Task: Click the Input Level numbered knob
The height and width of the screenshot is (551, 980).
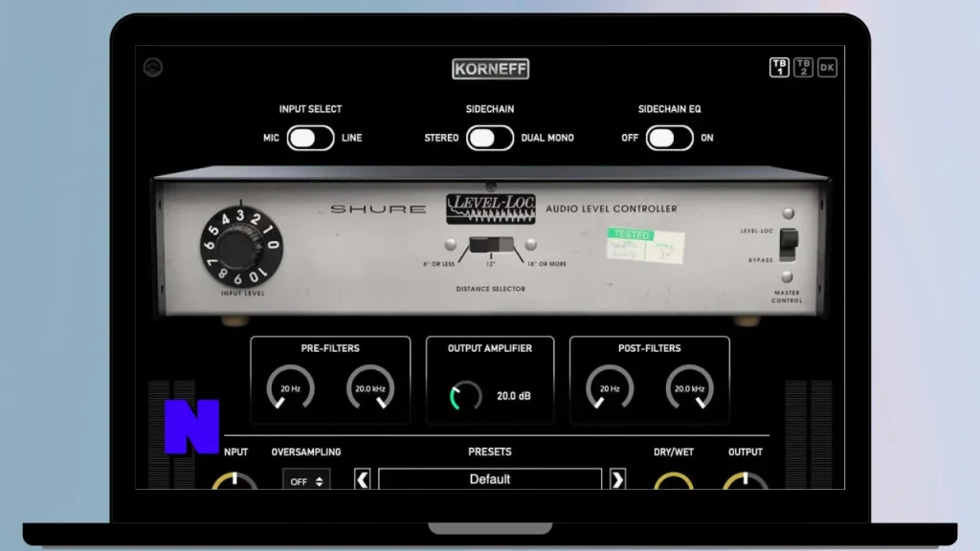Action: 241,248
